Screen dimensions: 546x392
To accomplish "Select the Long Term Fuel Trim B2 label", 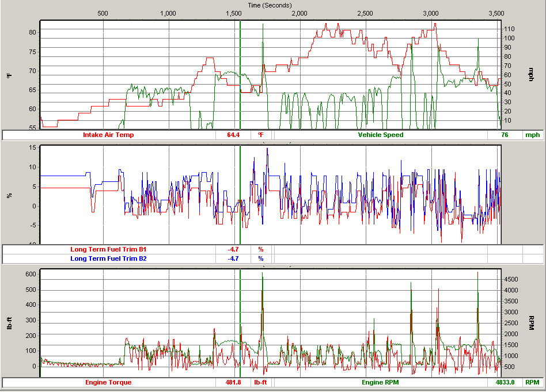I will coord(108,258).
